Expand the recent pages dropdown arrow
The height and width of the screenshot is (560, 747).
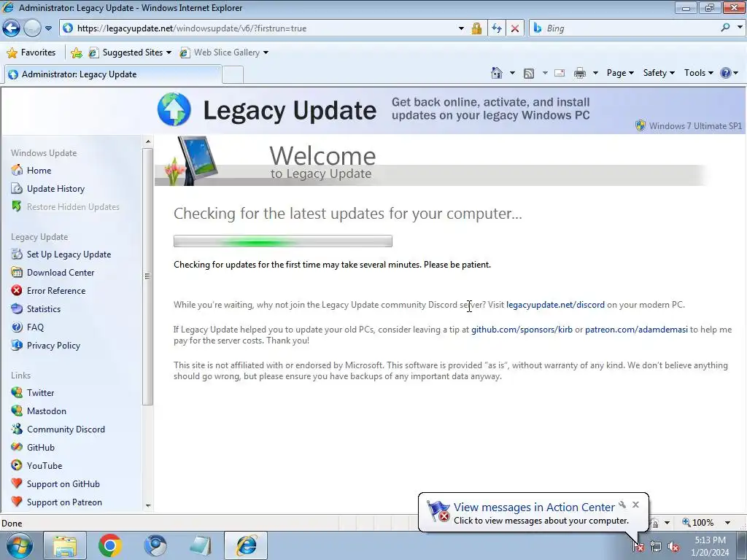[48, 28]
